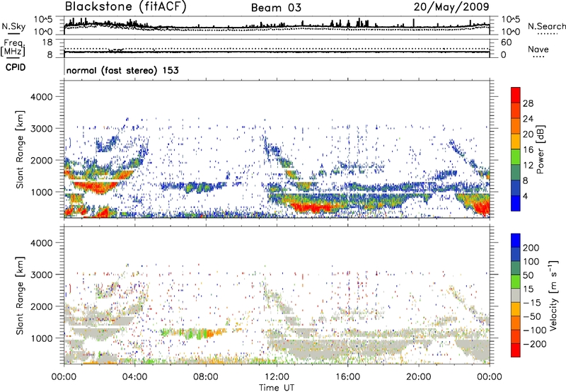Click the "50" label on the velocity colorbar
The image size is (566, 392).
(528, 275)
